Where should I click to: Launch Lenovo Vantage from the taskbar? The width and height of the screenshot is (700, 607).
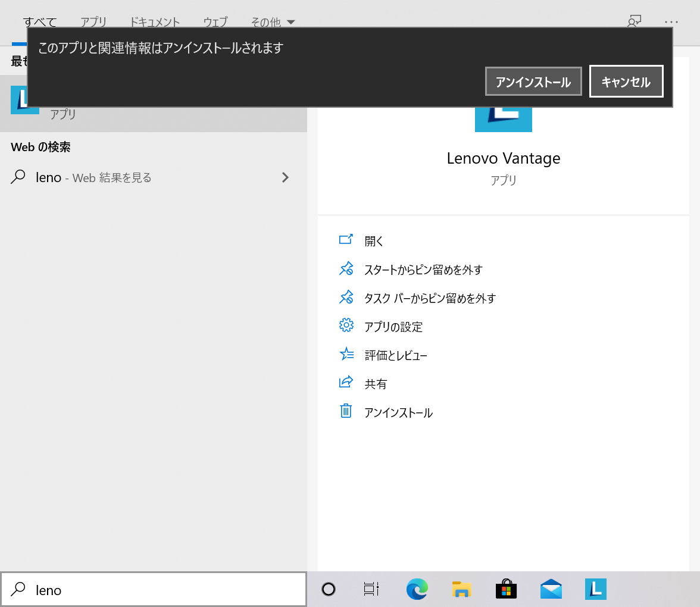pyautogui.click(x=595, y=589)
